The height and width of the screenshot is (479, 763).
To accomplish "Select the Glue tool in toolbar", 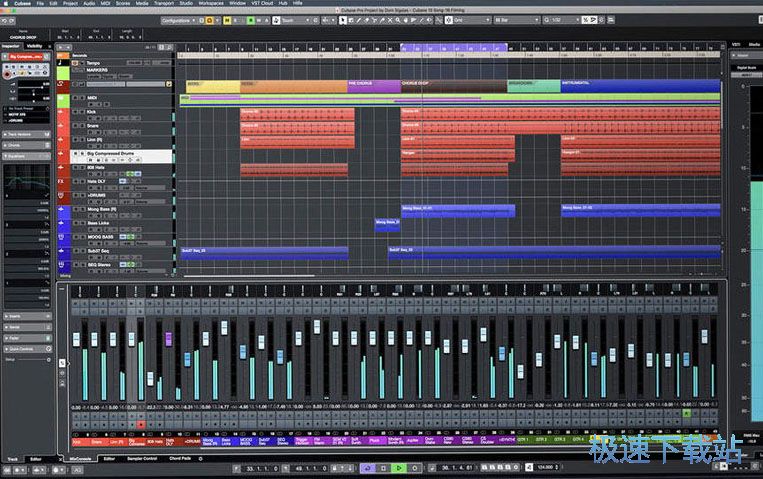I will pyautogui.click(x=382, y=20).
